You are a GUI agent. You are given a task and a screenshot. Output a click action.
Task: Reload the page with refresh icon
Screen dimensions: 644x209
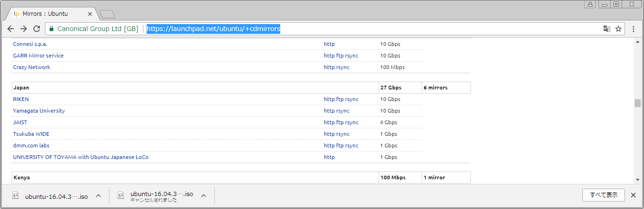(x=37, y=29)
